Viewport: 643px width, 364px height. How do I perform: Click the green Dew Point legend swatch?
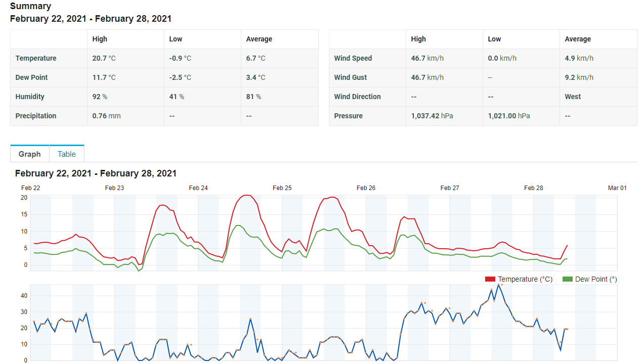[x=567, y=279]
